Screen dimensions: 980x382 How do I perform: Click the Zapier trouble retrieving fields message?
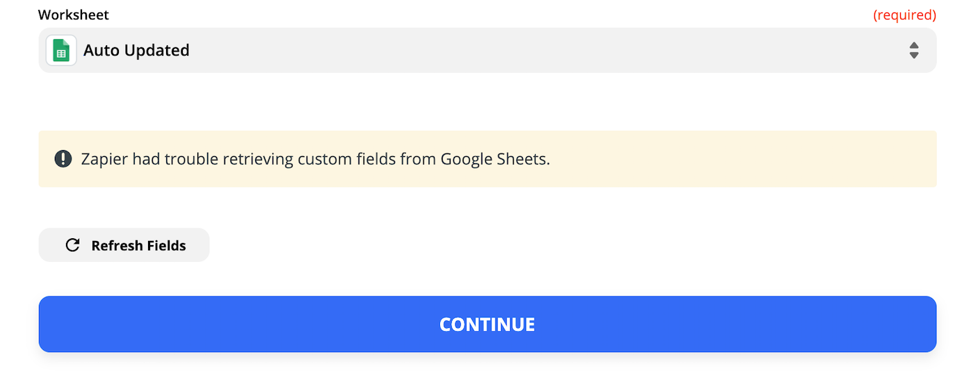(316, 159)
